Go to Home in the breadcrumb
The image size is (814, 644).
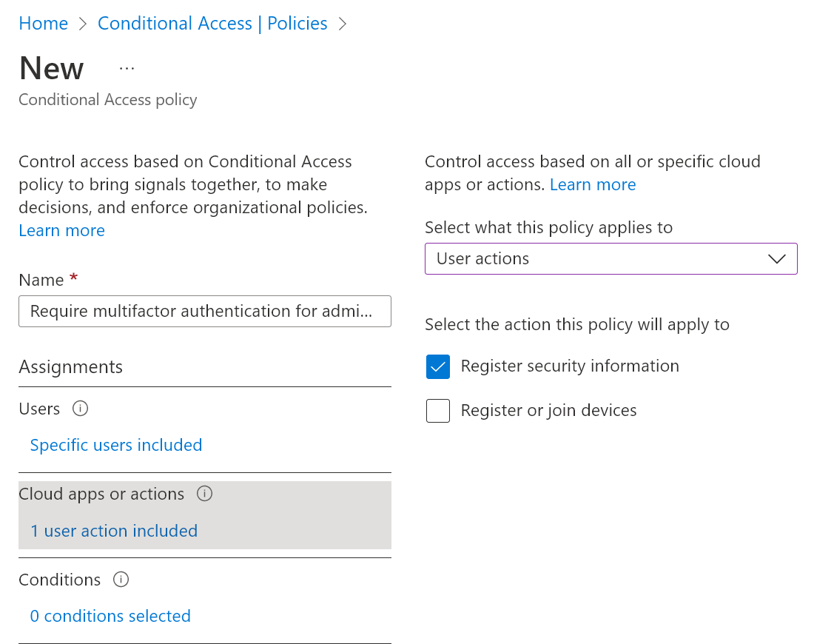pyautogui.click(x=43, y=24)
